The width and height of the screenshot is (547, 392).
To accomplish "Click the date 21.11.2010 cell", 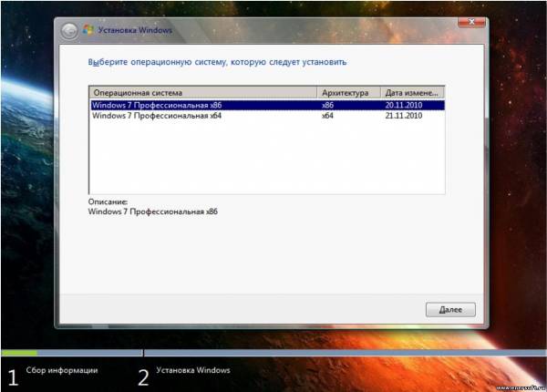I will click(404, 116).
